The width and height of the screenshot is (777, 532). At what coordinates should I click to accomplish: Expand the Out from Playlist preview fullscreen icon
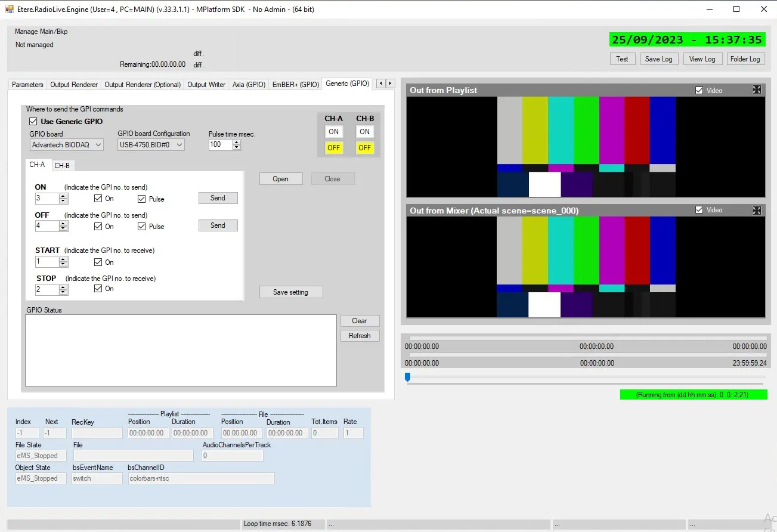[x=756, y=90]
